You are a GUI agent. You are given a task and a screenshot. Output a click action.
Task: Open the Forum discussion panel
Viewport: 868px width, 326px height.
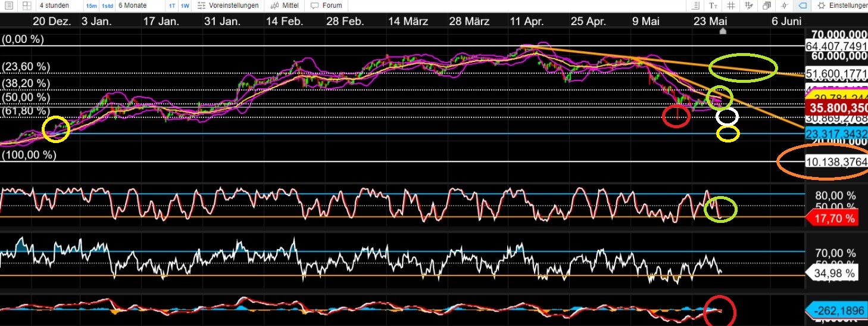(x=326, y=5)
